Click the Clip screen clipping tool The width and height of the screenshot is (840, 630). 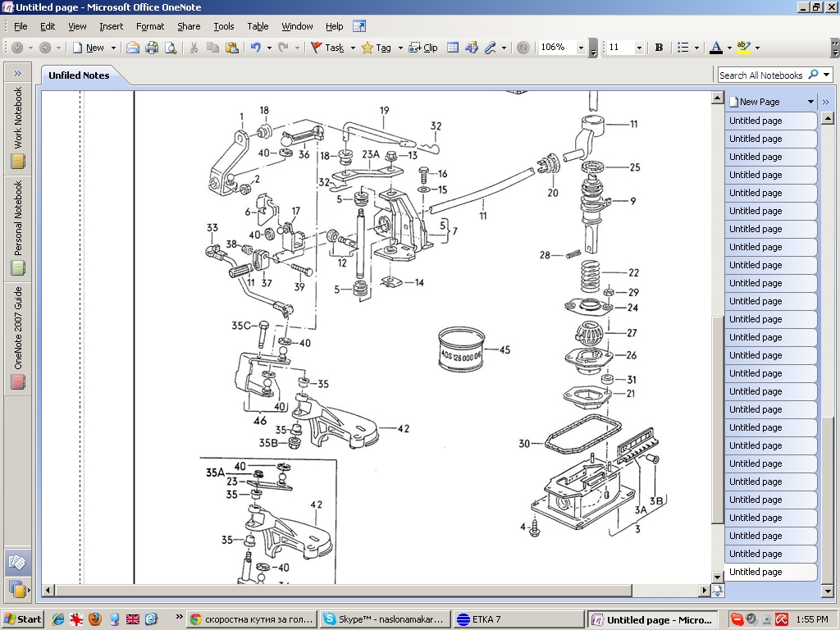423,48
